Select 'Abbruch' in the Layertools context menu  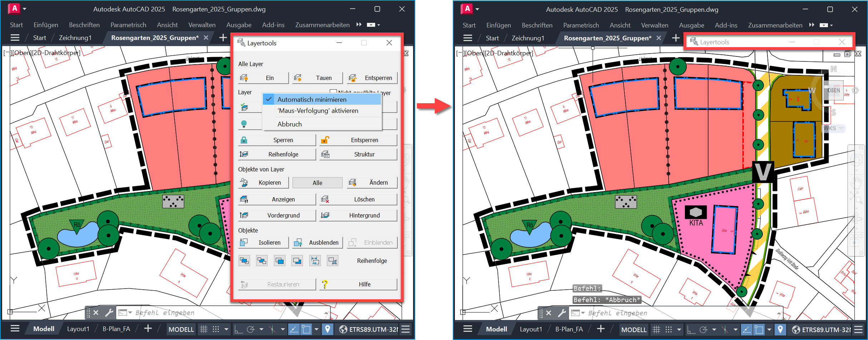click(x=290, y=124)
